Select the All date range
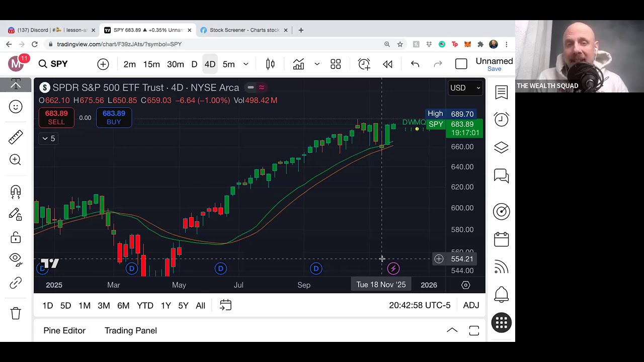Screen dimensions: 644x362 coord(200,305)
